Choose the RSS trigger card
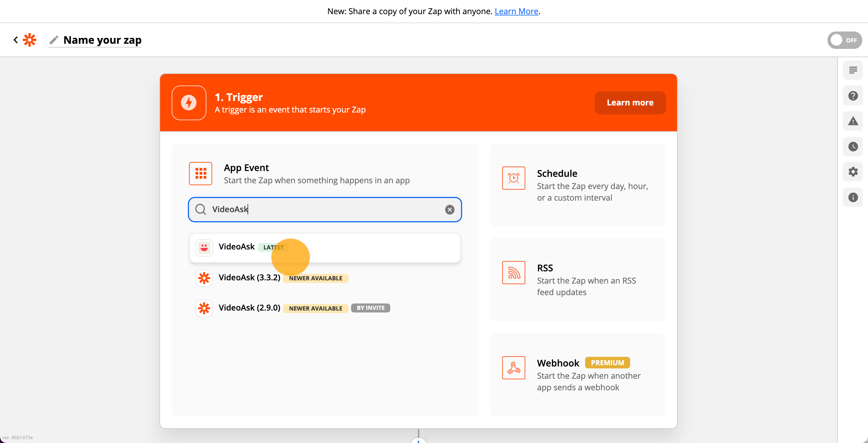868x443 pixels. [x=578, y=280]
